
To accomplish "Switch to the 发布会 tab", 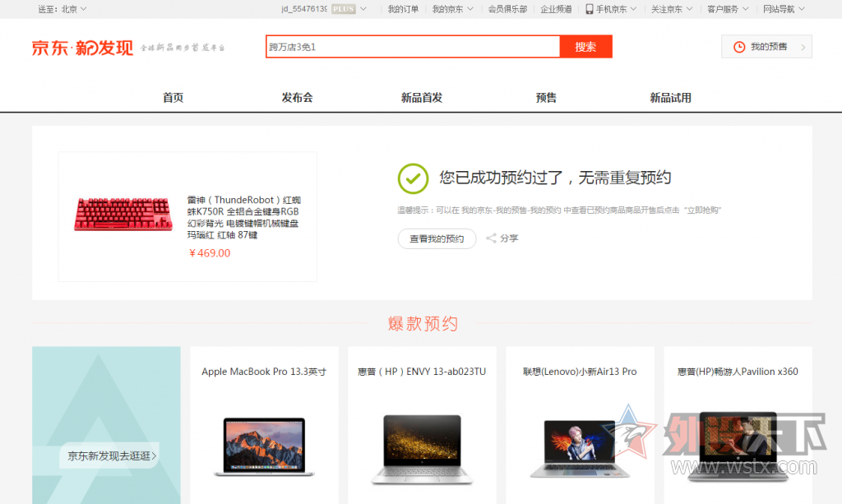I will click(297, 98).
